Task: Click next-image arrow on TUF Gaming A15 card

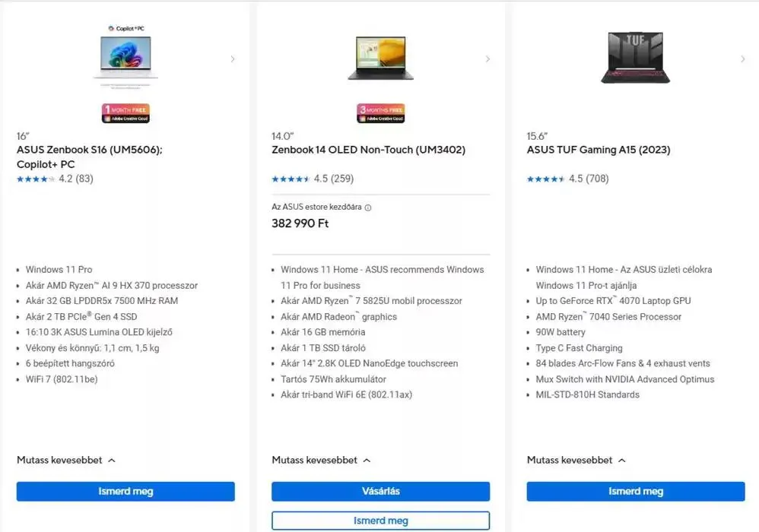Action: coord(742,59)
